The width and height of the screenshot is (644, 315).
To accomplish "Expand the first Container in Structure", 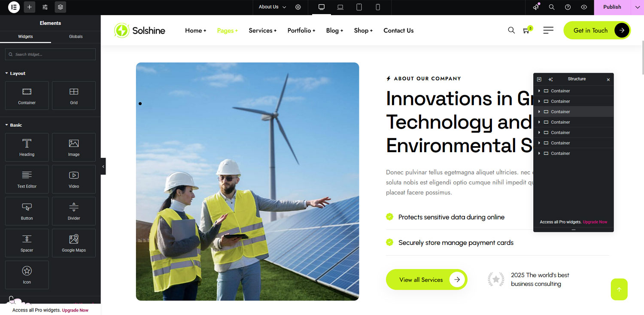I will [x=539, y=91].
